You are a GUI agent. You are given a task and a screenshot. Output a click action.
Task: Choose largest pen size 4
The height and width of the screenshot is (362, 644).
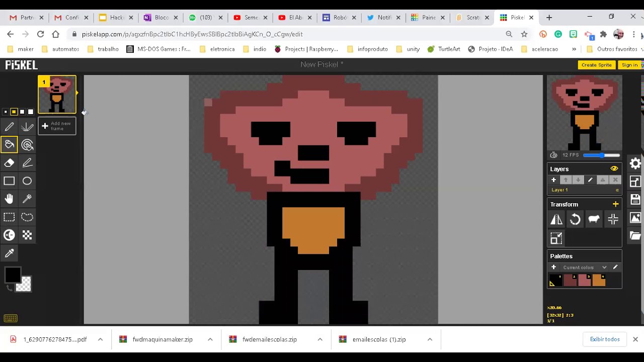click(x=31, y=112)
